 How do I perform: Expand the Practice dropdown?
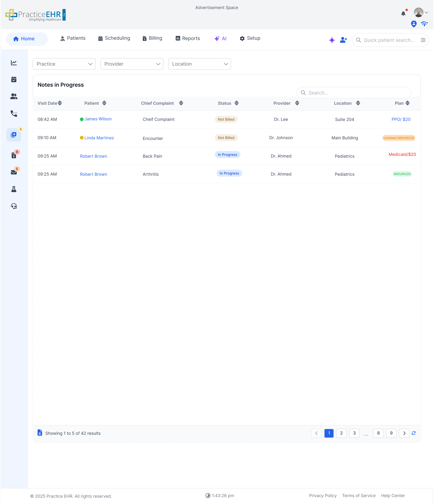64,64
